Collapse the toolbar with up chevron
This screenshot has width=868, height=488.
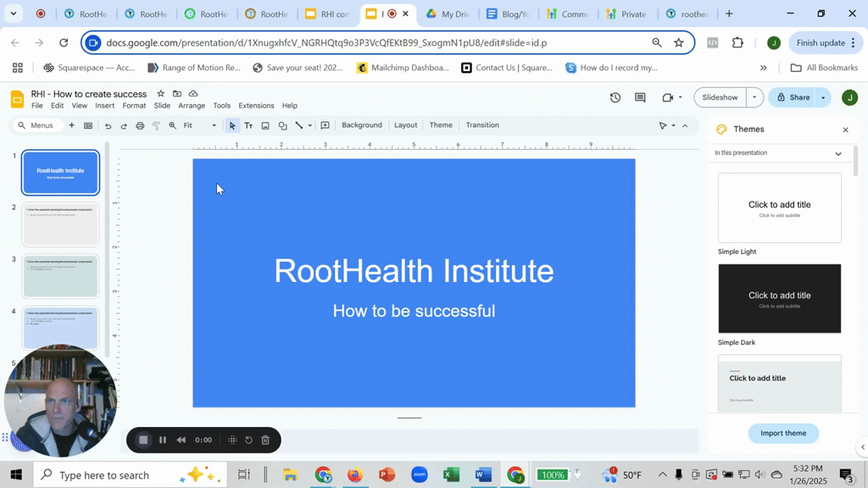(685, 125)
